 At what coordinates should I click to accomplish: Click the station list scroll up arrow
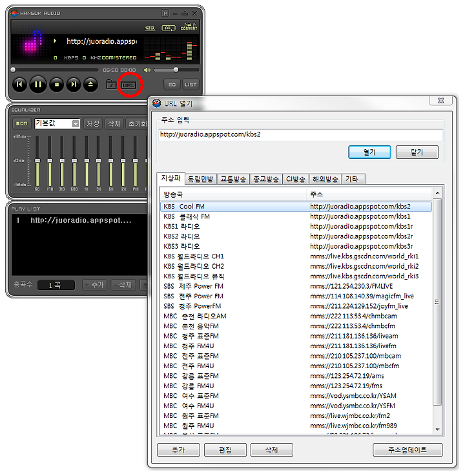click(x=437, y=193)
